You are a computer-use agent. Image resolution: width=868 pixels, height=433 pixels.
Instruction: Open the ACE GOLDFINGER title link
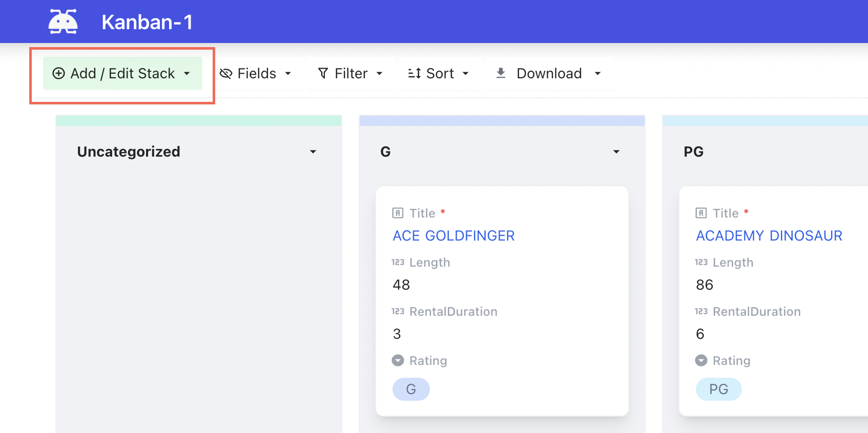(x=453, y=235)
